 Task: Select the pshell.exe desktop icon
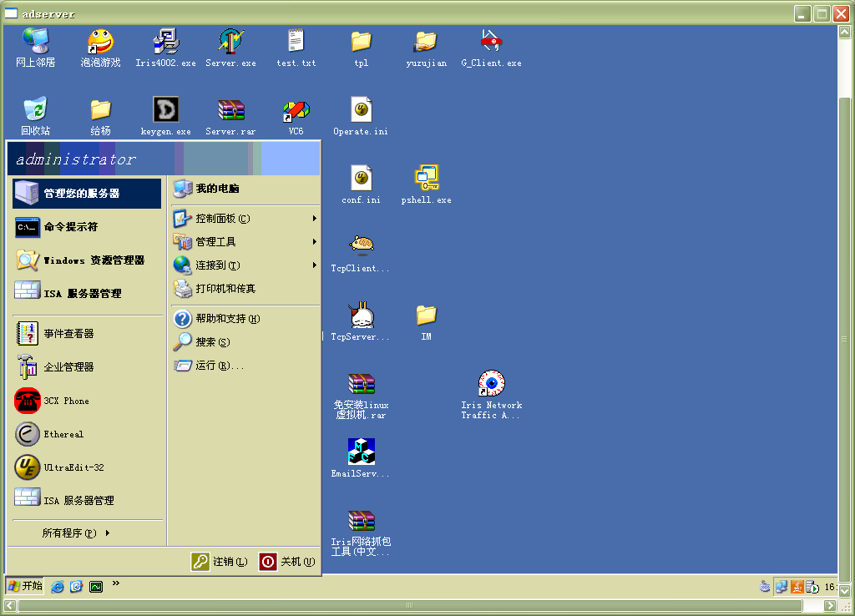[x=427, y=178]
